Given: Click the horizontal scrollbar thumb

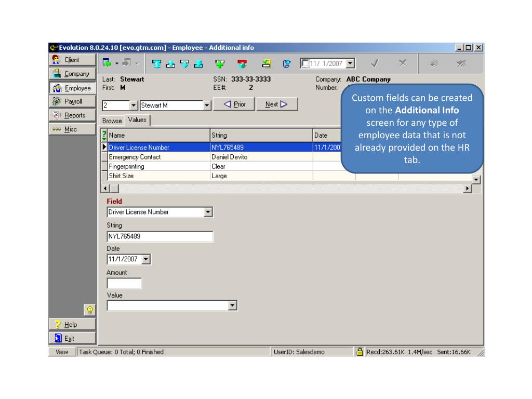Looking at the screenshot, I should click(x=115, y=188).
